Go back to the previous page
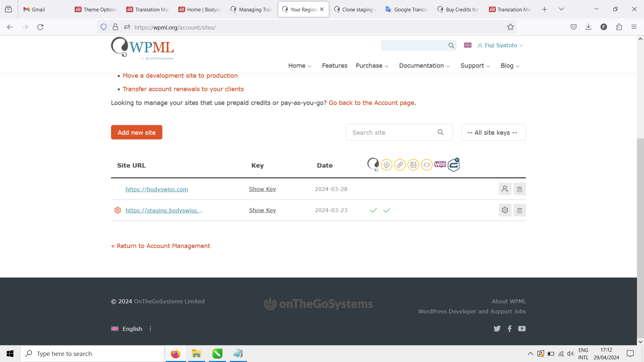 (x=10, y=27)
